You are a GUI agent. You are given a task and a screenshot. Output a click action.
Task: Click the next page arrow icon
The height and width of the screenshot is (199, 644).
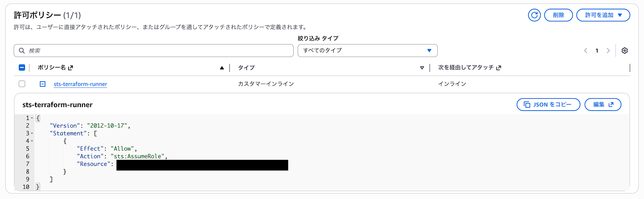(608, 50)
